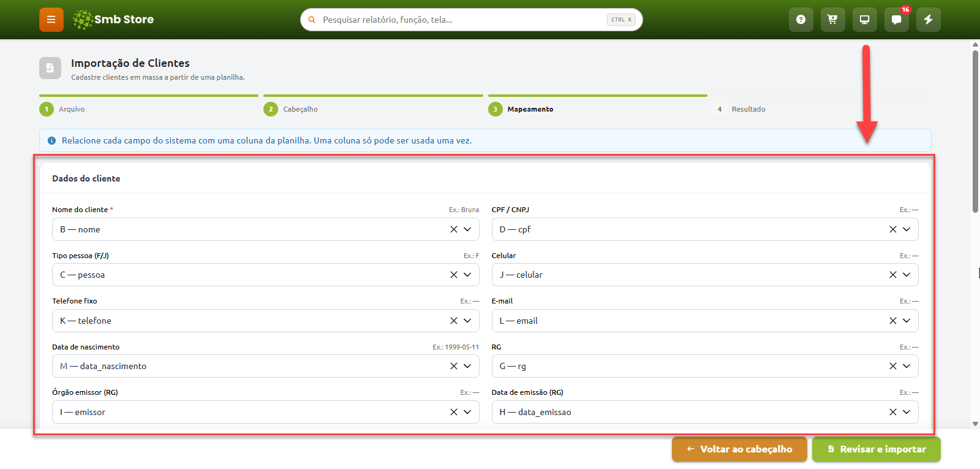Image resolution: width=980 pixels, height=469 pixels.
Task: Click the help question mark icon
Action: 801,20
